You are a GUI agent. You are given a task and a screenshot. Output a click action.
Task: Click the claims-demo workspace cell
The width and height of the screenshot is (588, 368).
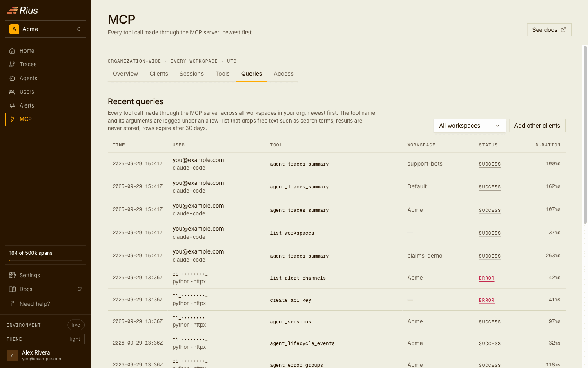point(425,256)
